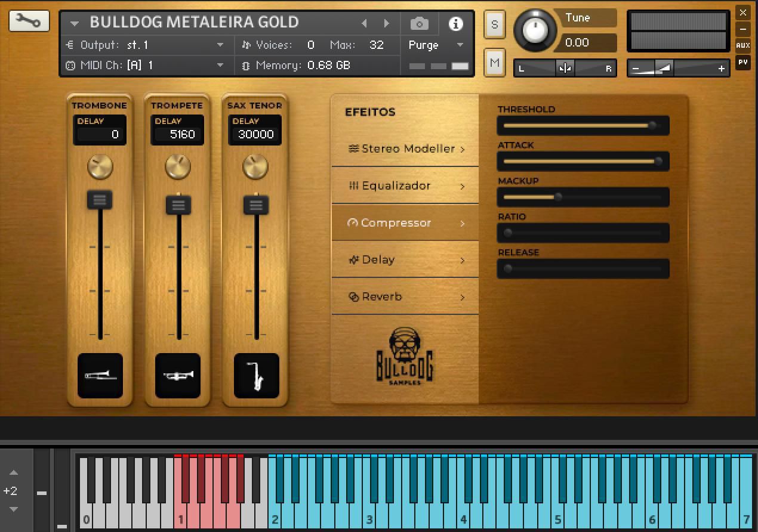Viewport: 758px width, 532px height.
Task: Click the camera snapshot icon
Action: pos(420,24)
